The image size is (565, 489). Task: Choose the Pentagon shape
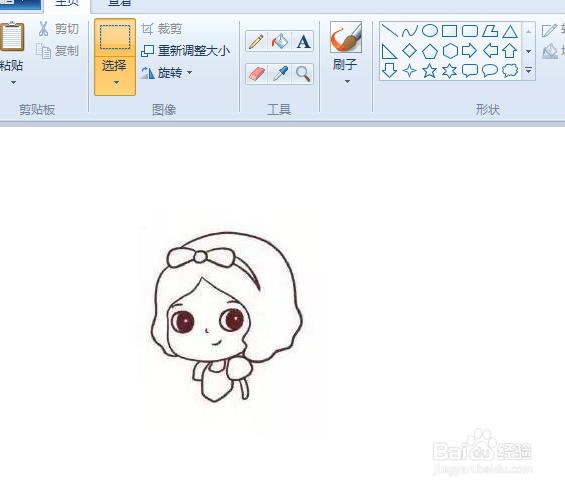pos(430,51)
